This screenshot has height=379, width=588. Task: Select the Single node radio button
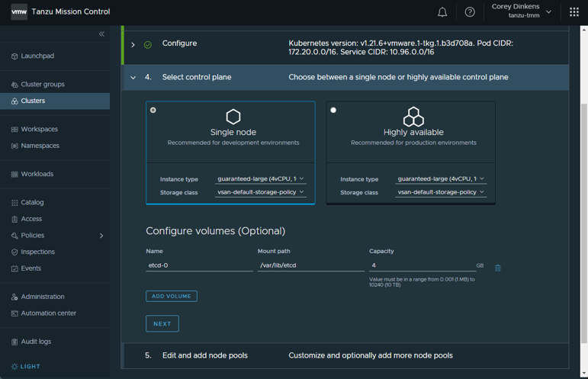coord(153,111)
